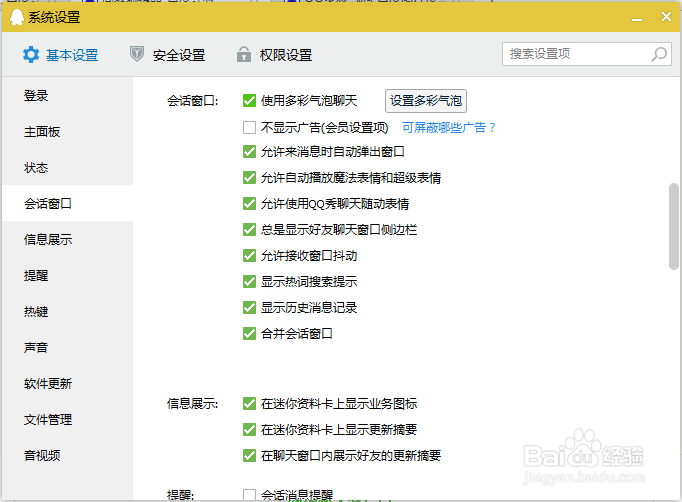
Task: Click the vertical scrollbar thumb
Action: pyautogui.click(x=674, y=227)
